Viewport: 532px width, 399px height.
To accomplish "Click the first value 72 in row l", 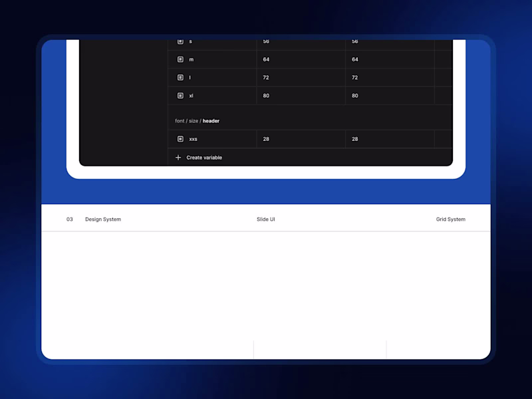I will tap(266, 77).
